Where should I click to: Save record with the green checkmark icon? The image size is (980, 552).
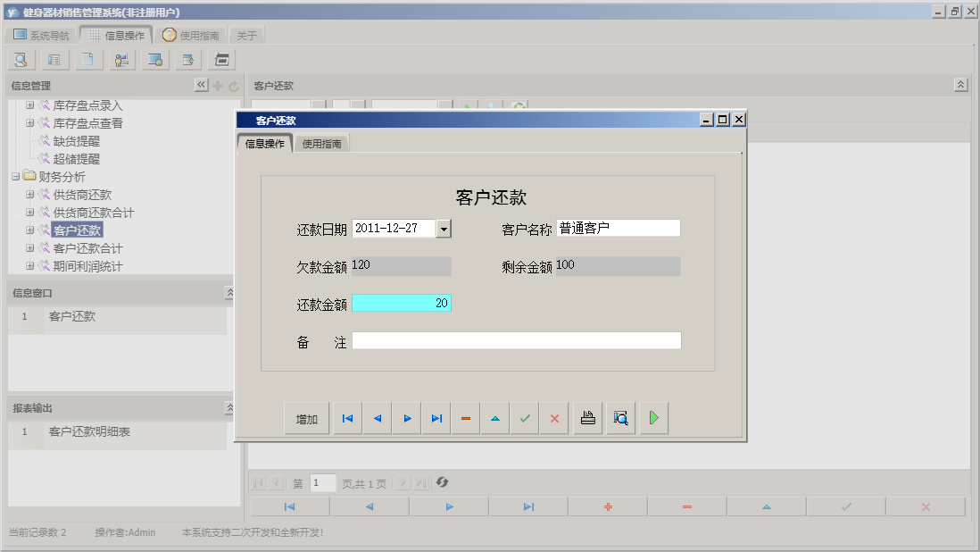525,417
